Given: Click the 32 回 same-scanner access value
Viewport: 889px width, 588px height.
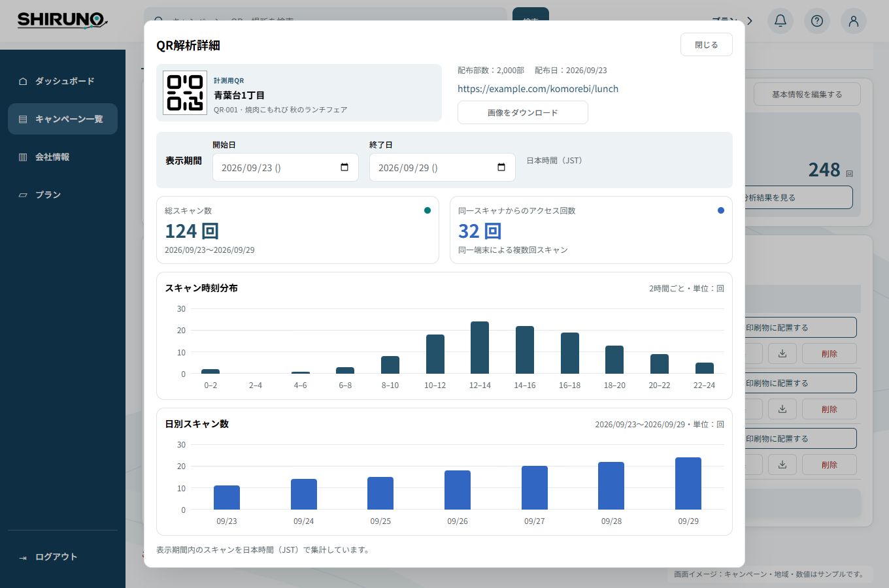Looking at the screenshot, I should (480, 231).
